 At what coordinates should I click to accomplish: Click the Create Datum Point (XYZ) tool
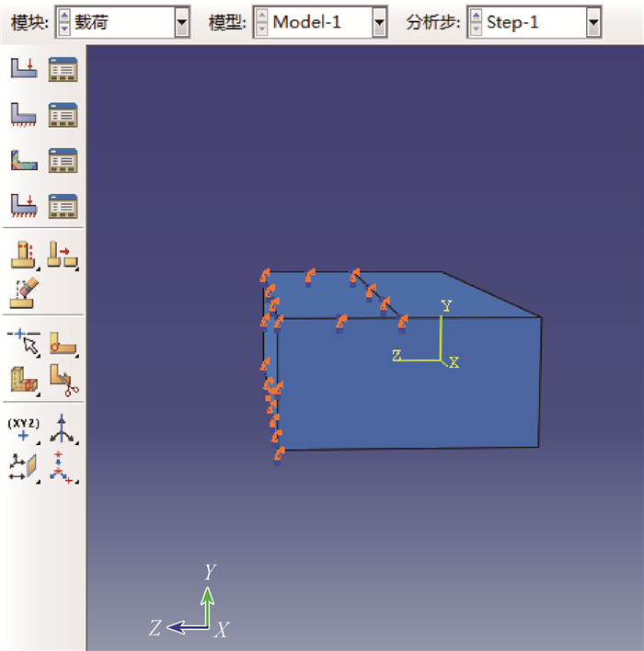pos(23,429)
